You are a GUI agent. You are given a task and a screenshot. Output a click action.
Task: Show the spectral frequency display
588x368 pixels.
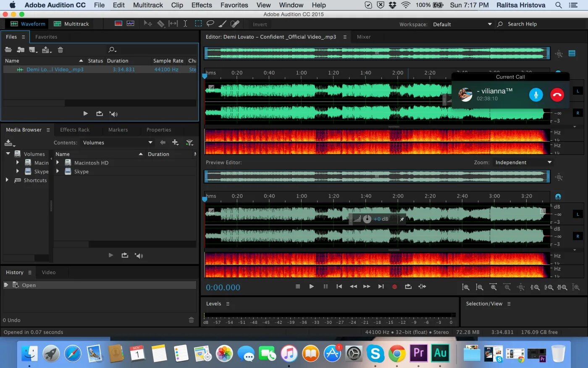click(118, 24)
